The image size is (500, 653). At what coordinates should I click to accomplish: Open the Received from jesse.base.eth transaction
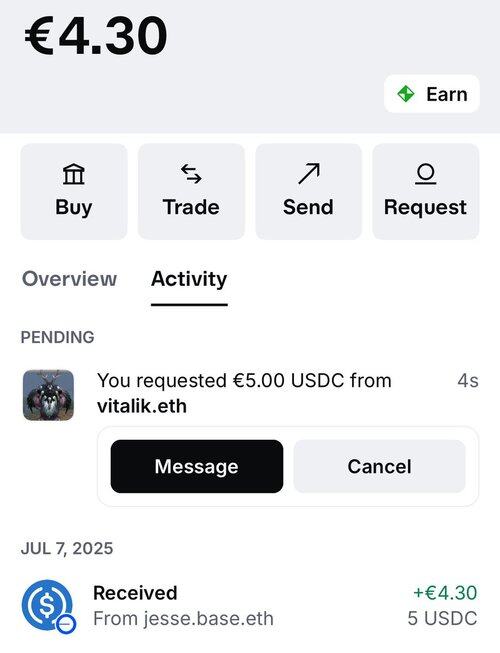(250, 606)
